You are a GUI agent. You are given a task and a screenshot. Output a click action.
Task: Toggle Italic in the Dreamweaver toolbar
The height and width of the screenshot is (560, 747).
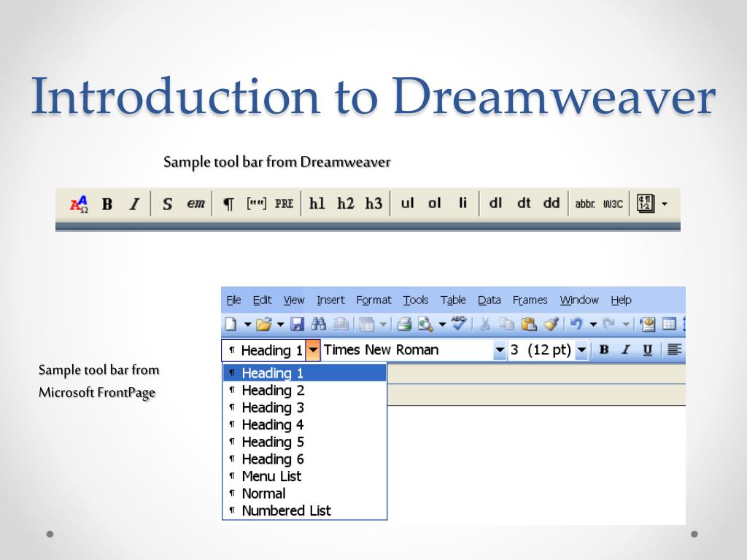click(135, 204)
